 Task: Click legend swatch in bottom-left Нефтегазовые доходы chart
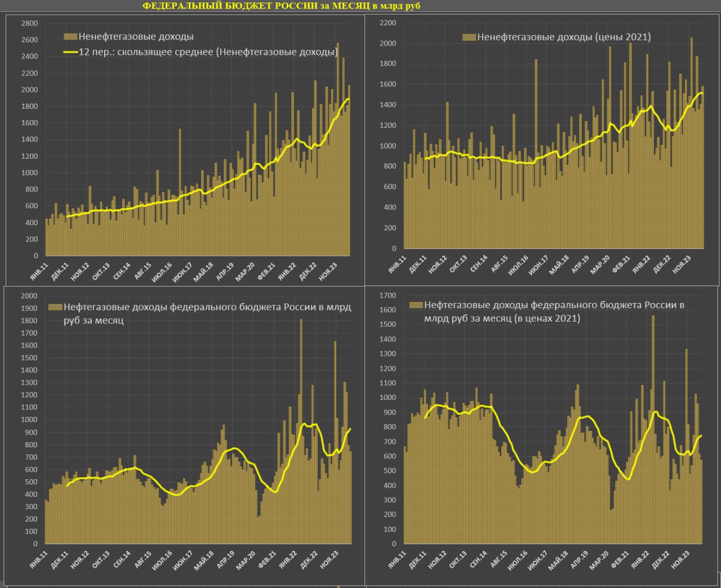tap(55, 308)
